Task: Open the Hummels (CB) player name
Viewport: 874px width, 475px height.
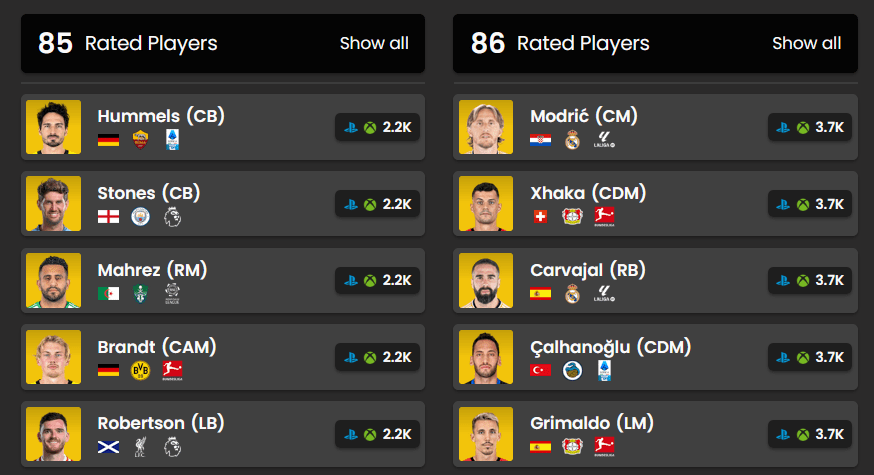Action: pos(161,116)
